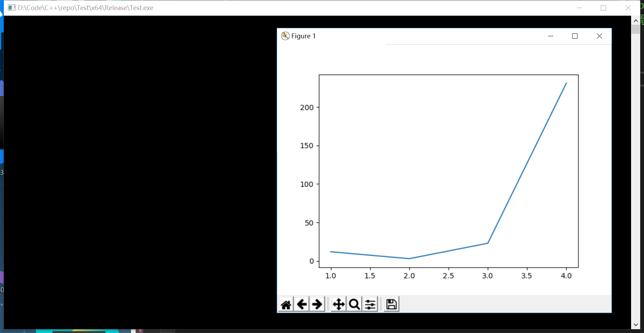
Task: Click the scrollbar down arrow
Action: pos(636,324)
